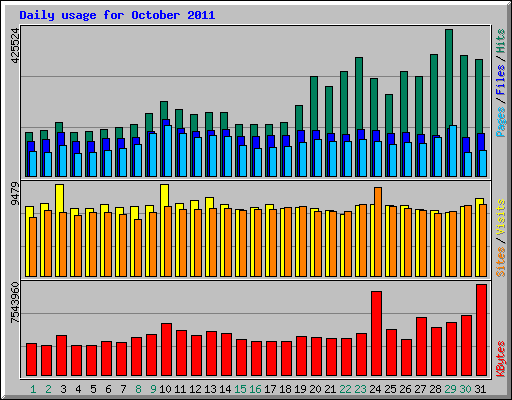Viewport: 512px width, 400px height.
Task: Click the red KBytes bar for day 27
Action: (x=422, y=347)
